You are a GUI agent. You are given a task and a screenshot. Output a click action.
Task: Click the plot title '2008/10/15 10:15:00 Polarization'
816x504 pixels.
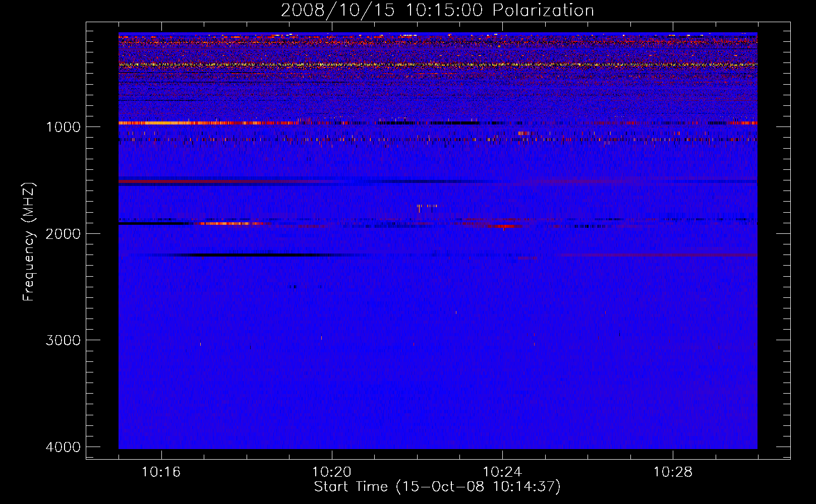[x=437, y=10]
